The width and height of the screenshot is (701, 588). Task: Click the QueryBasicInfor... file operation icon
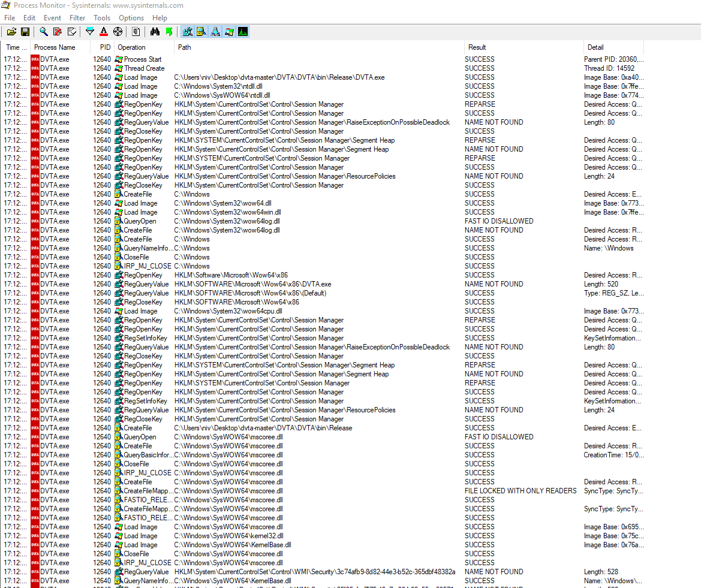pyautogui.click(x=119, y=455)
